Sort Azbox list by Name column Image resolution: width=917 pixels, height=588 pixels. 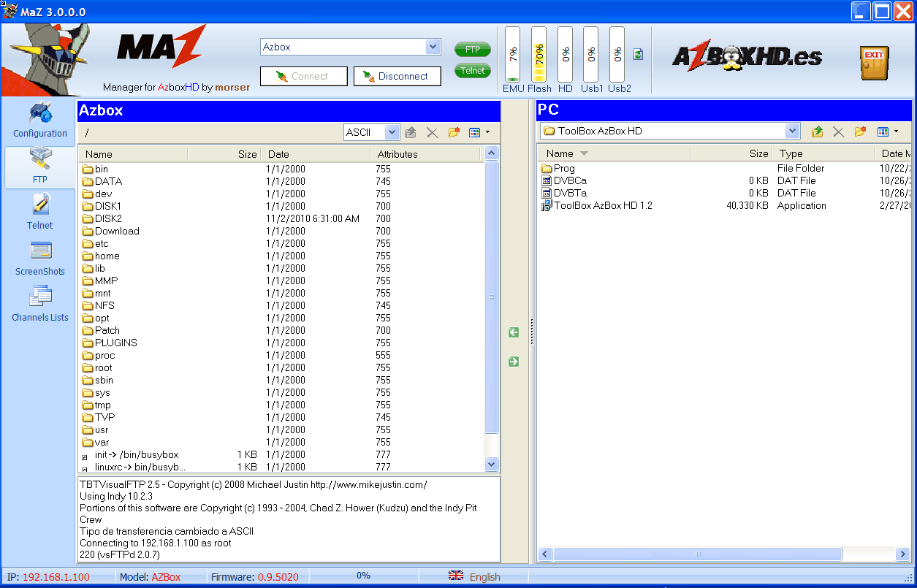pos(133,154)
